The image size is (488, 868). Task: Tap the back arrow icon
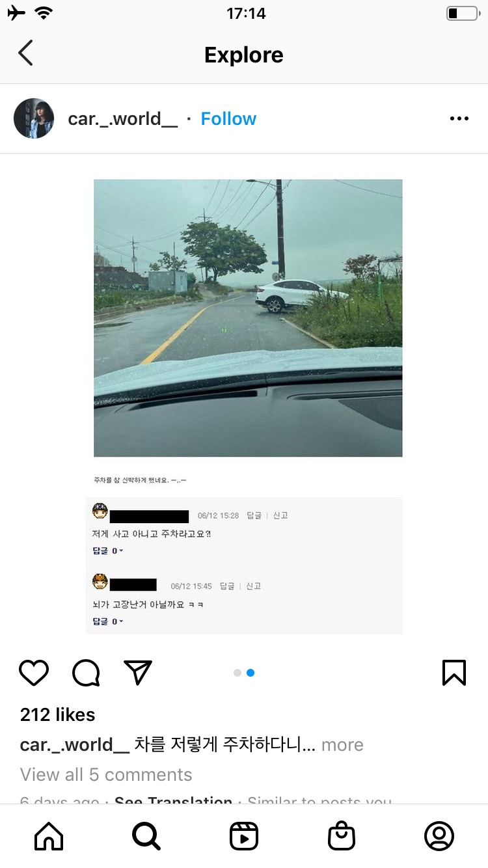[x=25, y=53]
